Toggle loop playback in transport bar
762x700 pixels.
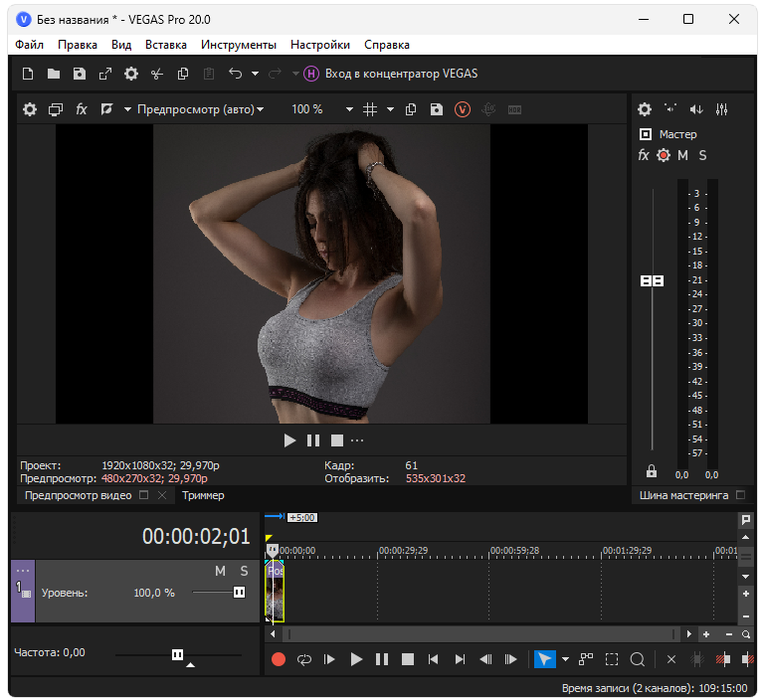(303, 659)
